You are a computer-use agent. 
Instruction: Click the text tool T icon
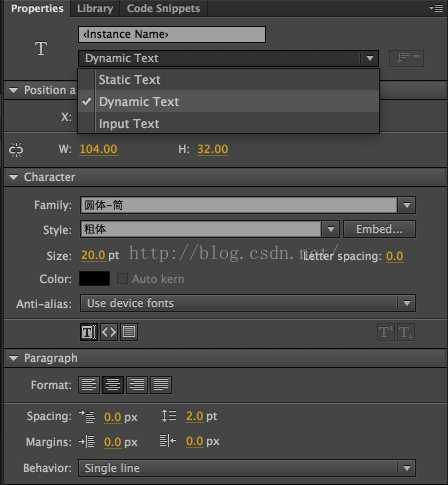coord(41,49)
